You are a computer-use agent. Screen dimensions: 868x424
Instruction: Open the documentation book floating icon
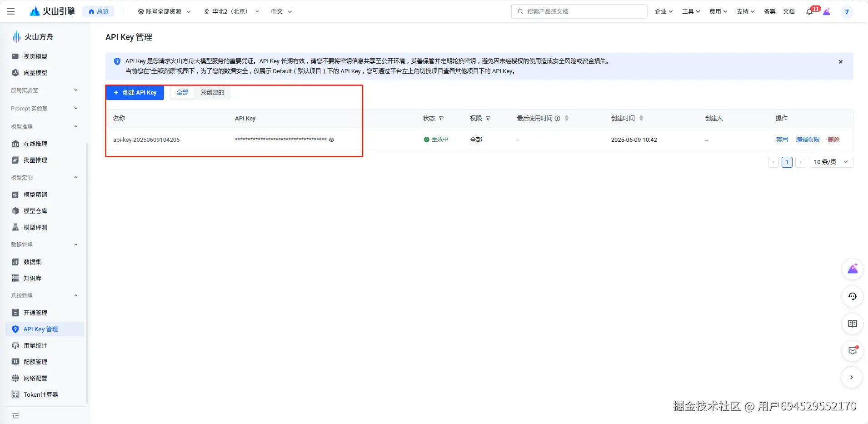852,324
